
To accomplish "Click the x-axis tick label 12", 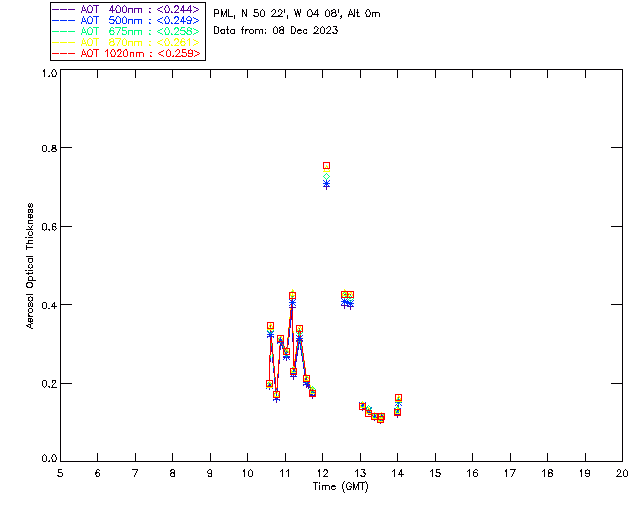I will click(322, 473).
